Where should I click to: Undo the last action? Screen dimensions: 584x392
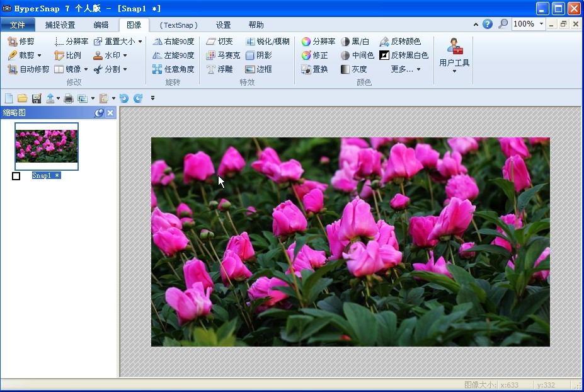coord(124,98)
